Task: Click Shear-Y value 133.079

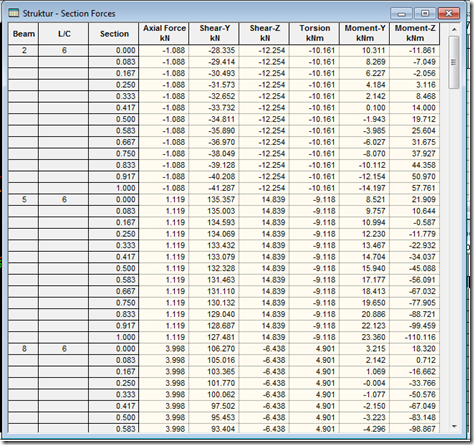Action: pyautogui.click(x=214, y=257)
